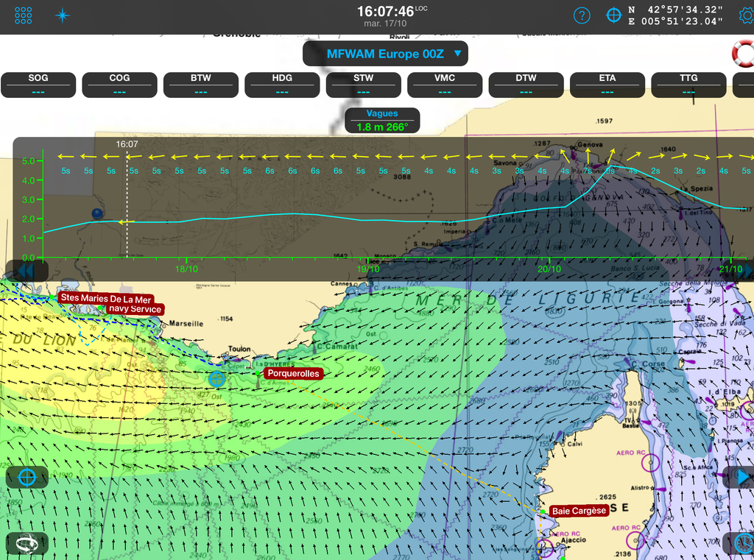754x560 pixels.
Task: Tap the 5.0 wave height axis label
Action: (29, 161)
